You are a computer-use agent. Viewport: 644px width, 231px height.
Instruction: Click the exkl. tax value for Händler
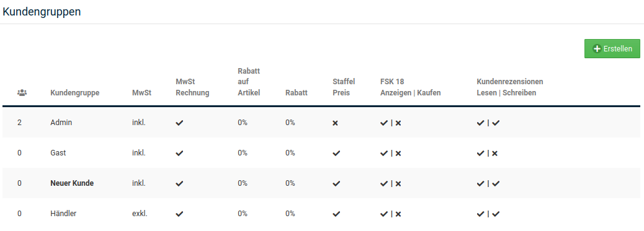click(x=140, y=214)
